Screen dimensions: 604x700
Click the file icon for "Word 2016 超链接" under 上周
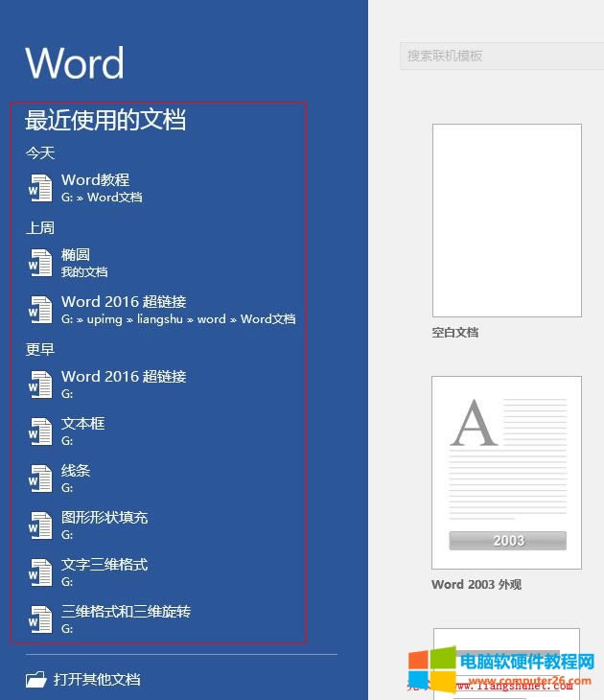[x=40, y=310]
